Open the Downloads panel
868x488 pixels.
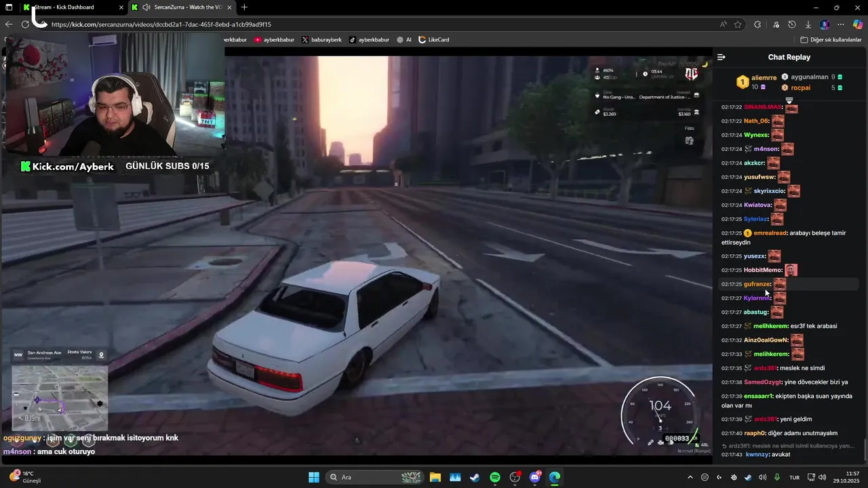pos(808,24)
